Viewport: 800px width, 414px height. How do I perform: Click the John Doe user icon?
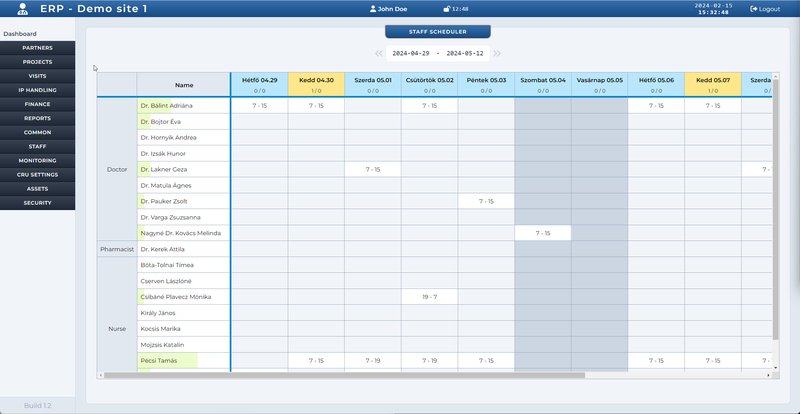point(373,8)
